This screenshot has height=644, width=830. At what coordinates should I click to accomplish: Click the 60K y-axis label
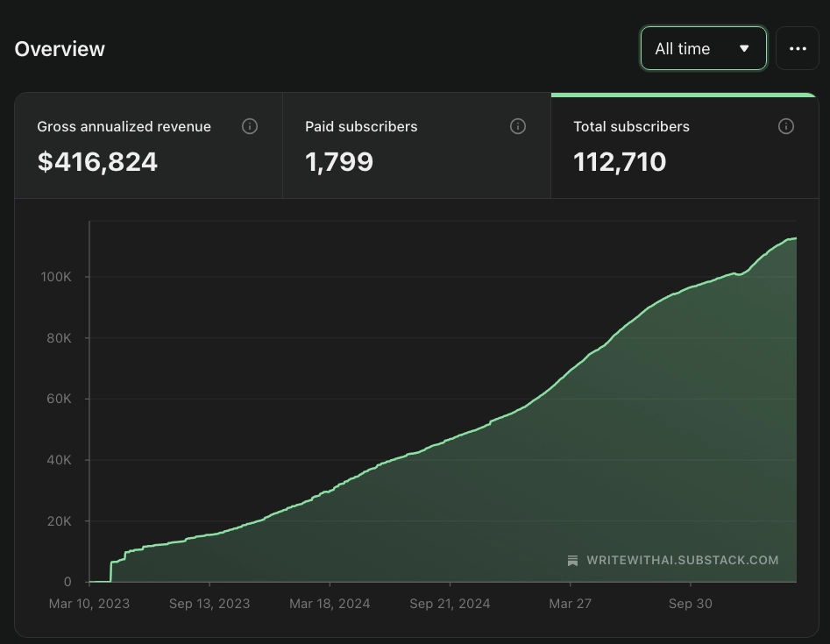click(x=59, y=399)
